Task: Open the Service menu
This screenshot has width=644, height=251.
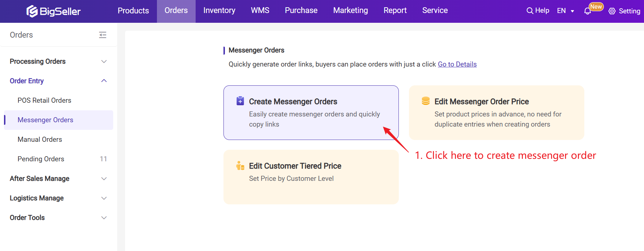Action: click(x=435, y=11)
